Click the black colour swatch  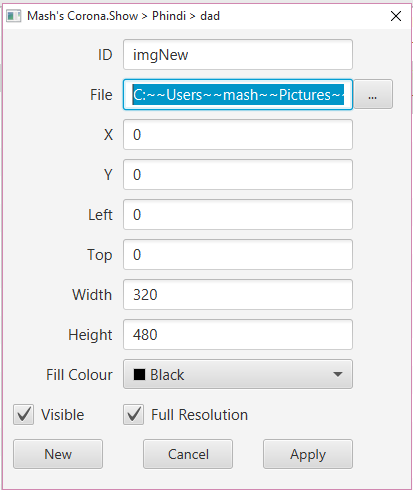139,374
